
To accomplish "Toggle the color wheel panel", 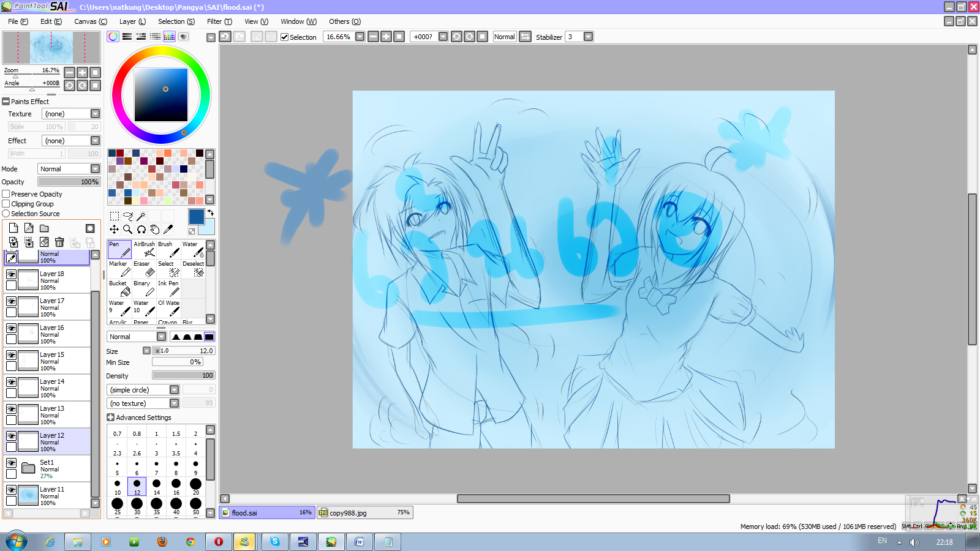I will click(113, 37).
